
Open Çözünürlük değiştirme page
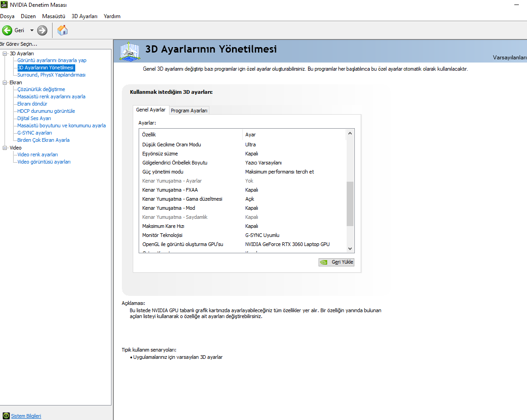point(41,89)
